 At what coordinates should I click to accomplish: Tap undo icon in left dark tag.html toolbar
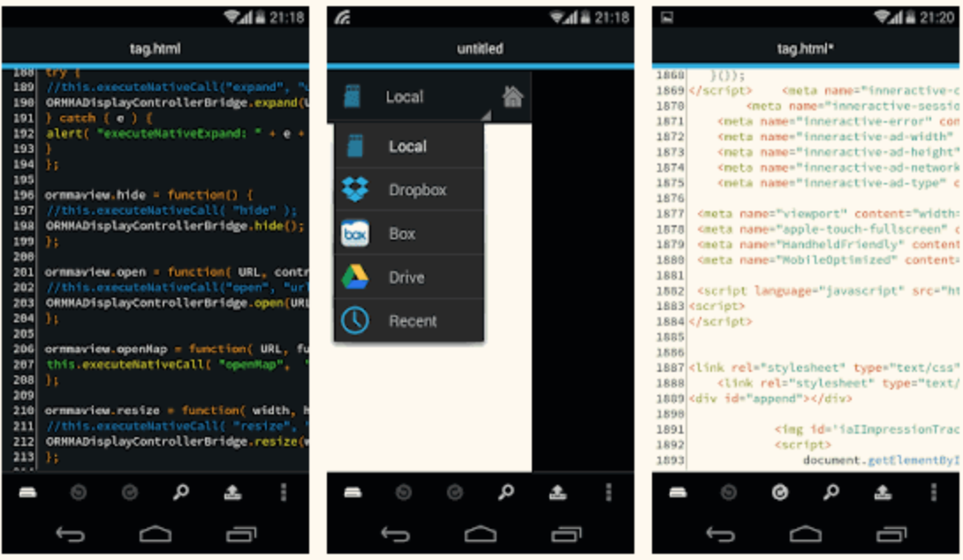[79, 493]
